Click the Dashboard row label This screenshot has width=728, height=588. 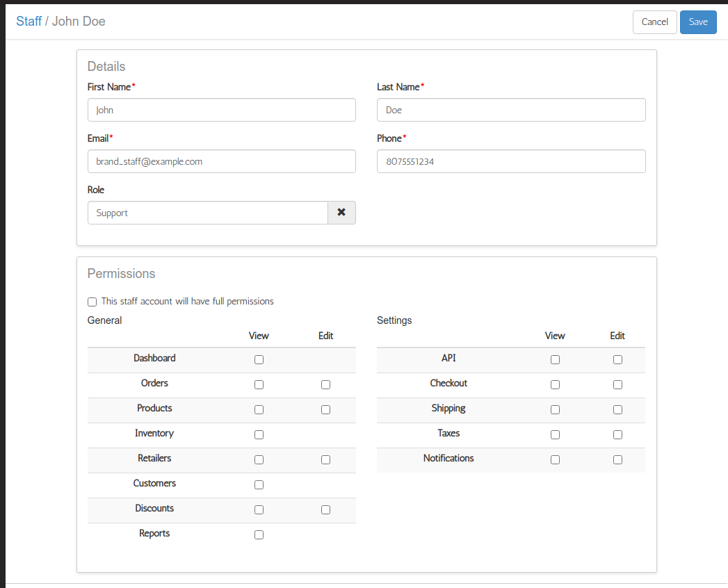coord(154,358)
